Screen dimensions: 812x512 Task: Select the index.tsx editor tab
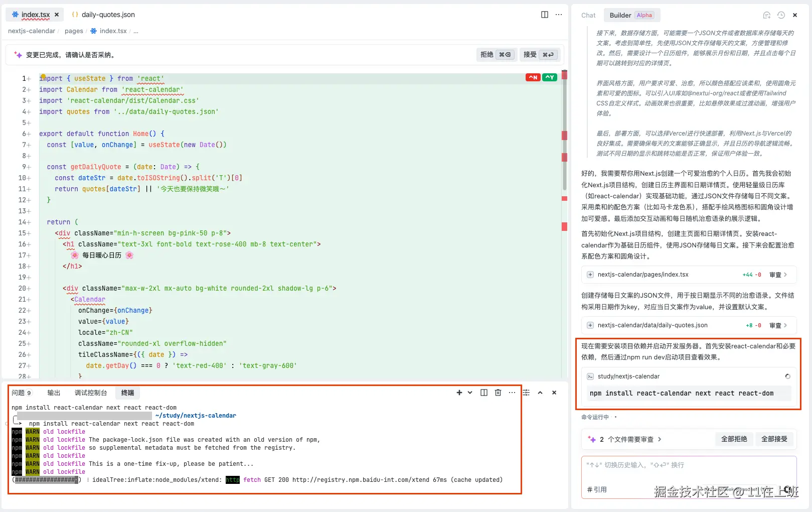click(x=35, y=15)
